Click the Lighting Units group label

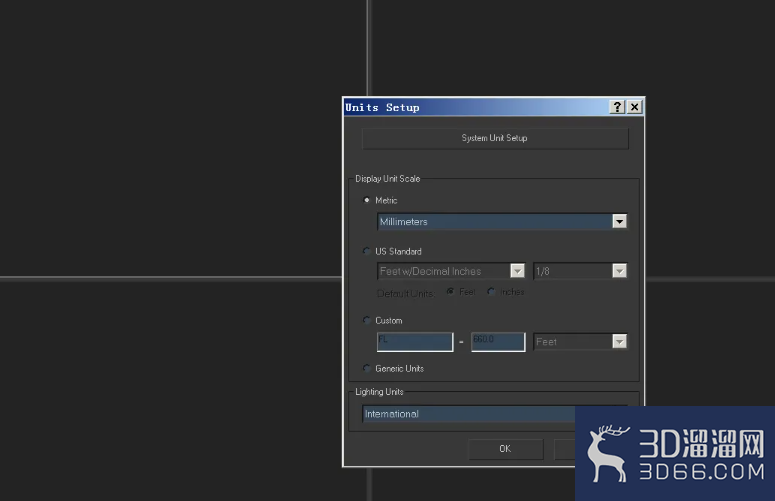click(379, 392)
